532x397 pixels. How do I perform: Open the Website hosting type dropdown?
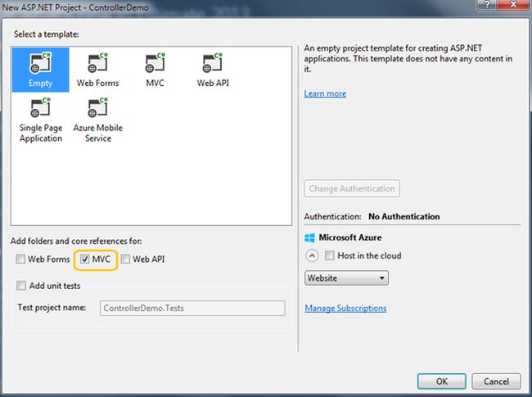[x=346, y=278]
